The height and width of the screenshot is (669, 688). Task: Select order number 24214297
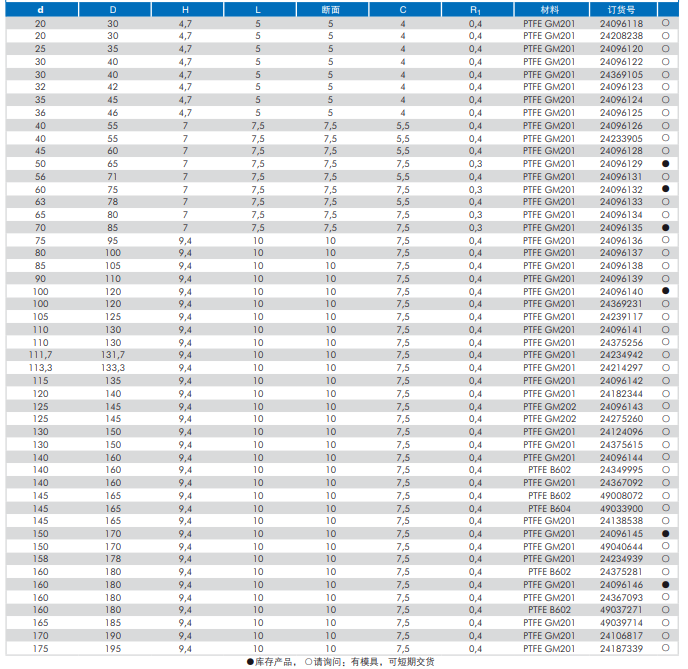pyautogui.click(x=621, y=368)
